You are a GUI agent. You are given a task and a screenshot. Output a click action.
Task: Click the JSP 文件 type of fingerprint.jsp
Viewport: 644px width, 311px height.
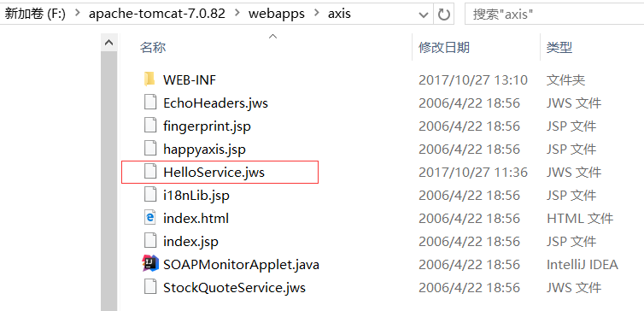coord(571,126)
